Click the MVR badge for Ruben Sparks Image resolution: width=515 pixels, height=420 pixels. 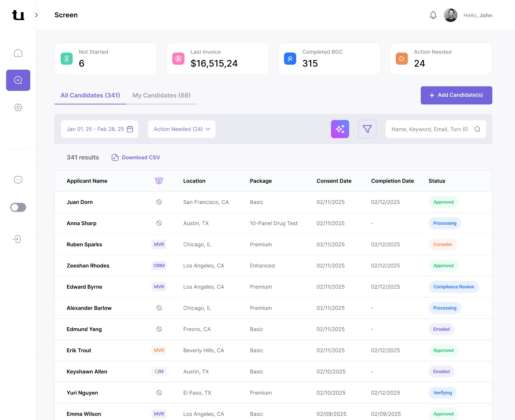159,244
